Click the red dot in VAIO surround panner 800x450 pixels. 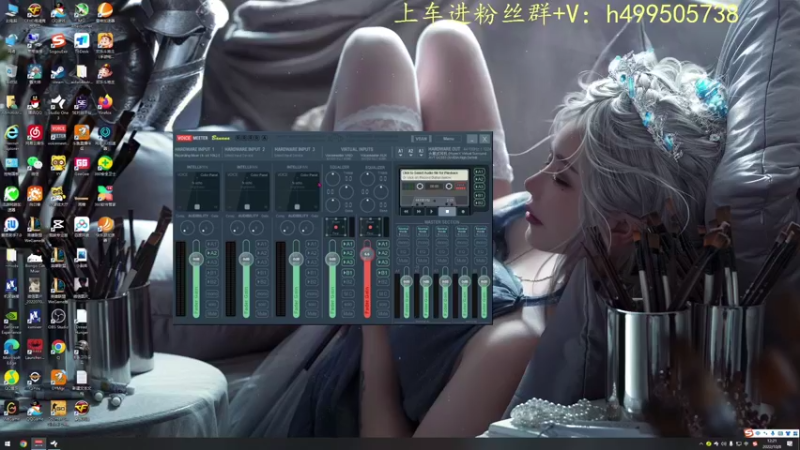[336, 228]
